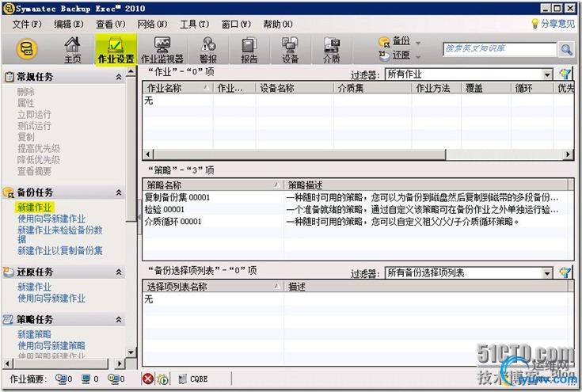This screenshot has height=392, width=582.
Task: Open the 文件(F) menu
Action: [x=27, y=24]
